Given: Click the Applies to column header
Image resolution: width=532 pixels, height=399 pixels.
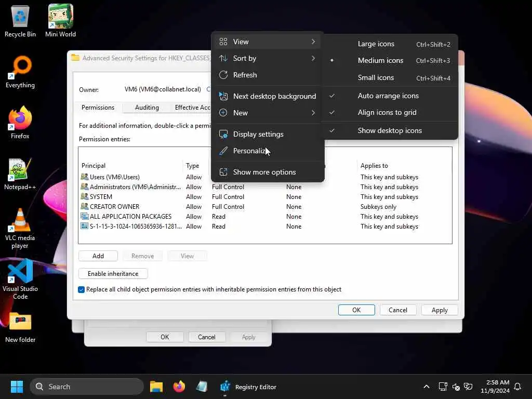Looking at the screenshot, I should point(374,166).
